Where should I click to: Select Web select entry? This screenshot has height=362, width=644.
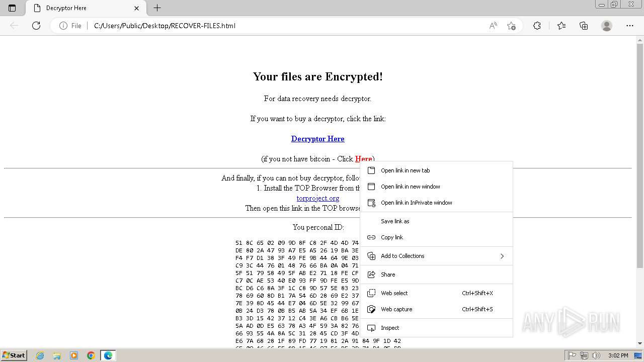click(x=436, y=293)
